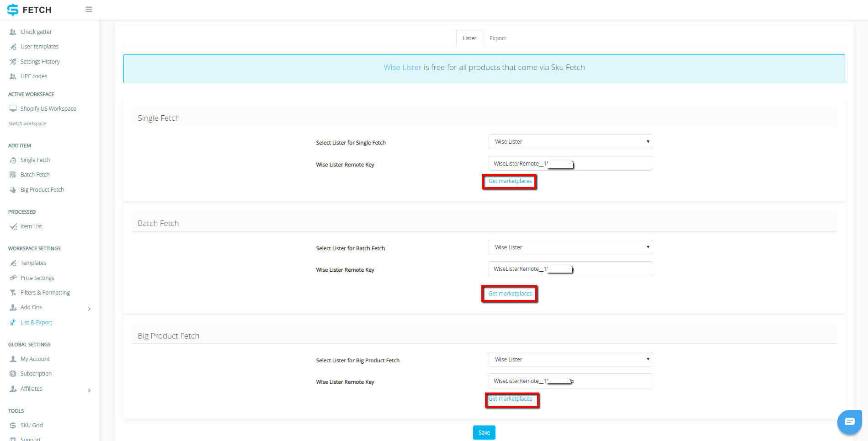Click the Batch Fetch Remote Key field
Screen dimensions: 868x441
tap(570, 269)
